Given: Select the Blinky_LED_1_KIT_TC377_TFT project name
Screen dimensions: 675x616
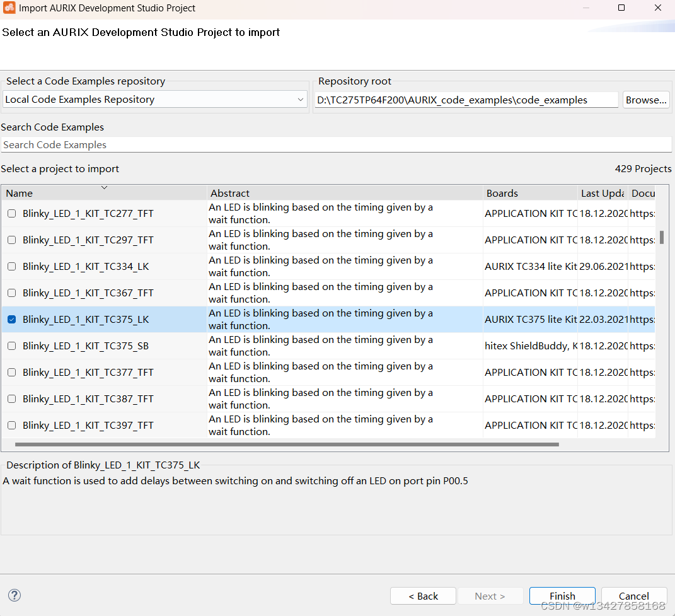Looking at the screenshot, I should 88,373.
